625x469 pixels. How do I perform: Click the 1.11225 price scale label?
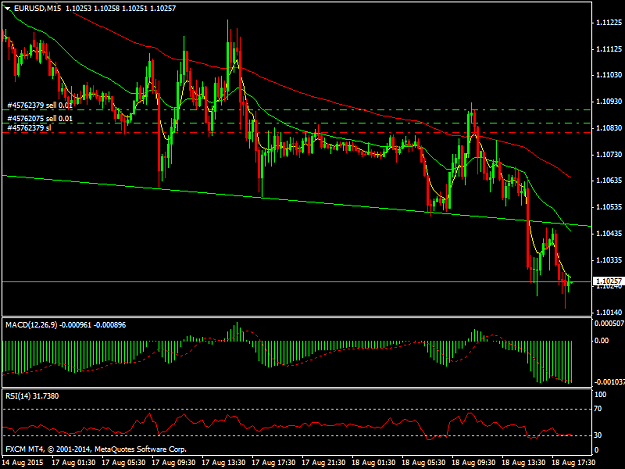tap(609, 23)
